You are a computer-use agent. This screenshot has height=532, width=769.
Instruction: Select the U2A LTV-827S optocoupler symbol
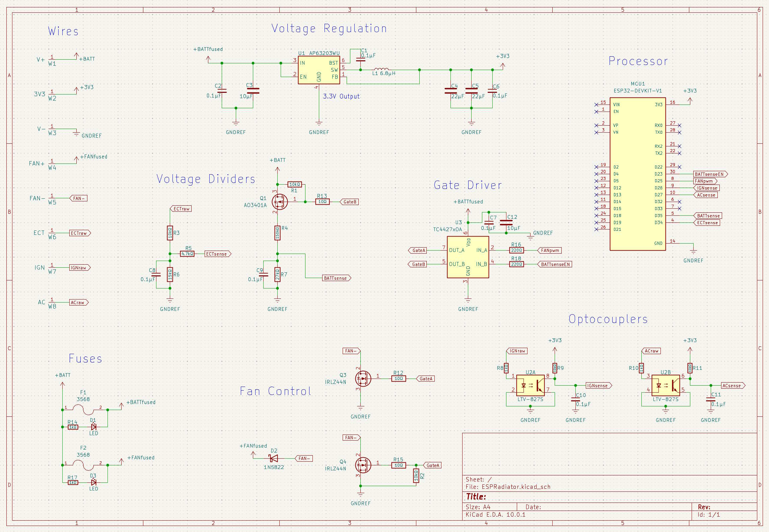click(530, 385)
